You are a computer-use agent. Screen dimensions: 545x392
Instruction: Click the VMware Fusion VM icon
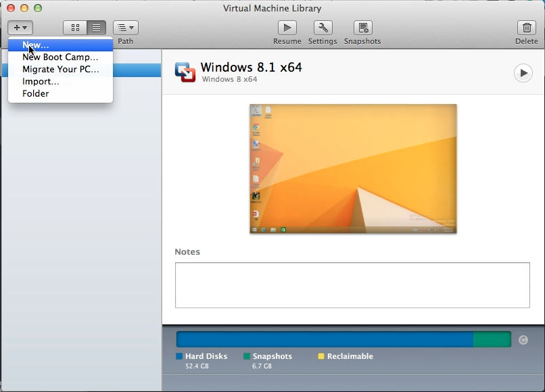tap(185, 72)
